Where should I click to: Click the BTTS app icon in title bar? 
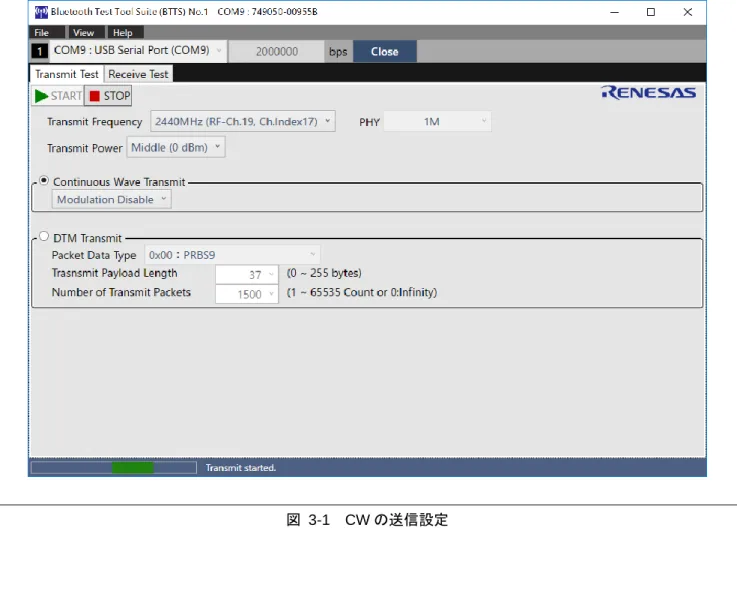(41, 12)
